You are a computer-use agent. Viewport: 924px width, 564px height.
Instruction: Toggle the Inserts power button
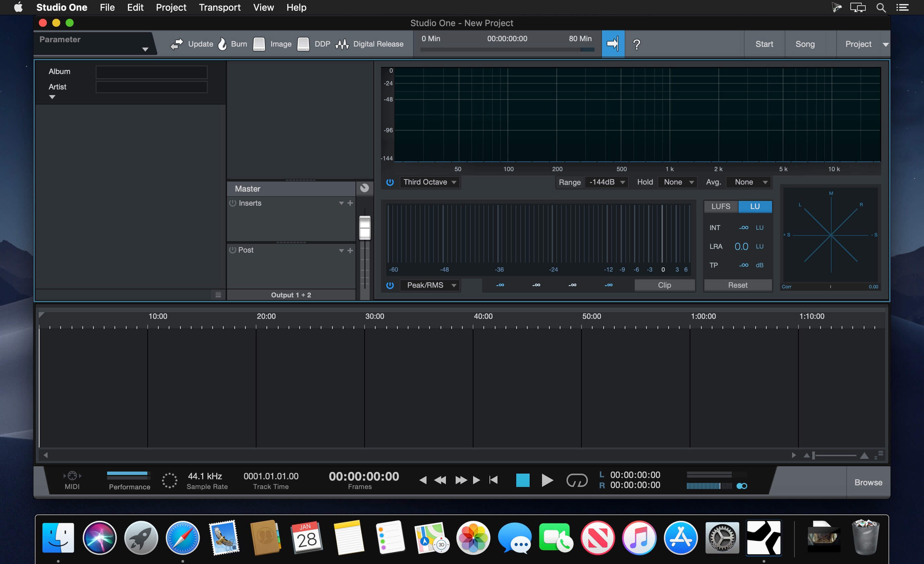(233, 203)
